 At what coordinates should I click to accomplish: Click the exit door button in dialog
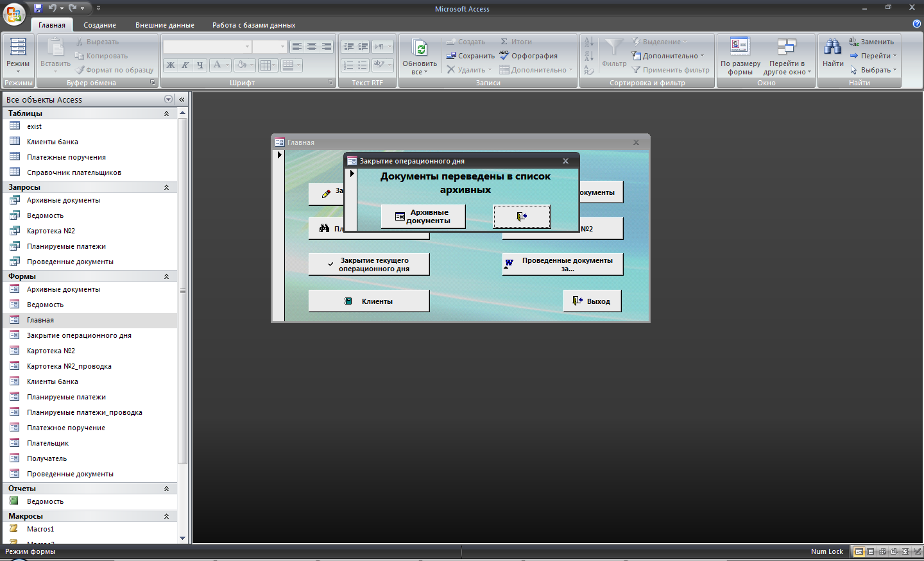point(522,217)
